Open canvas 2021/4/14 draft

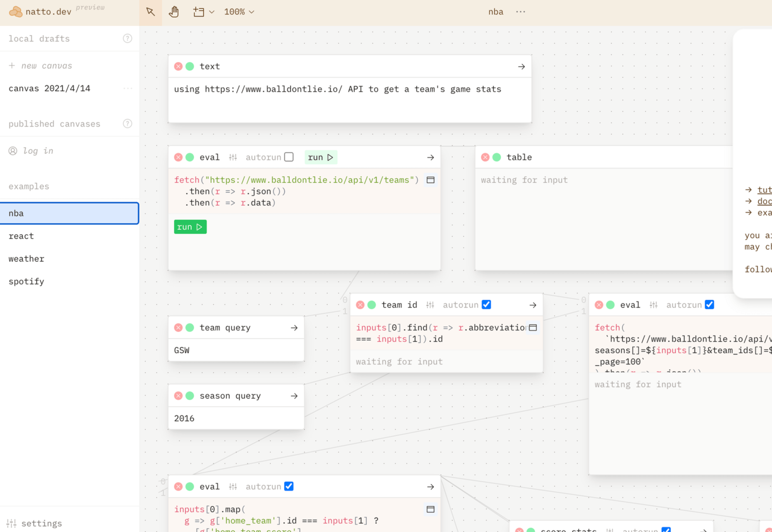[x=49, y=89]
